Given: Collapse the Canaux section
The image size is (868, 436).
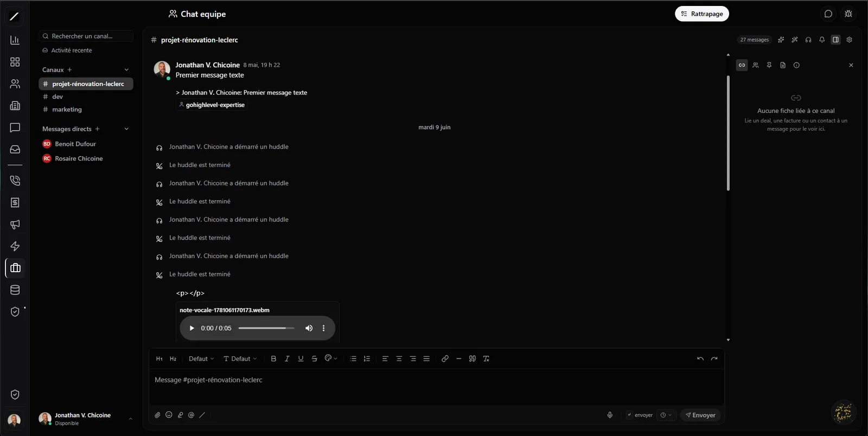Looking at the screenshot, I should [x=126, y=69].
